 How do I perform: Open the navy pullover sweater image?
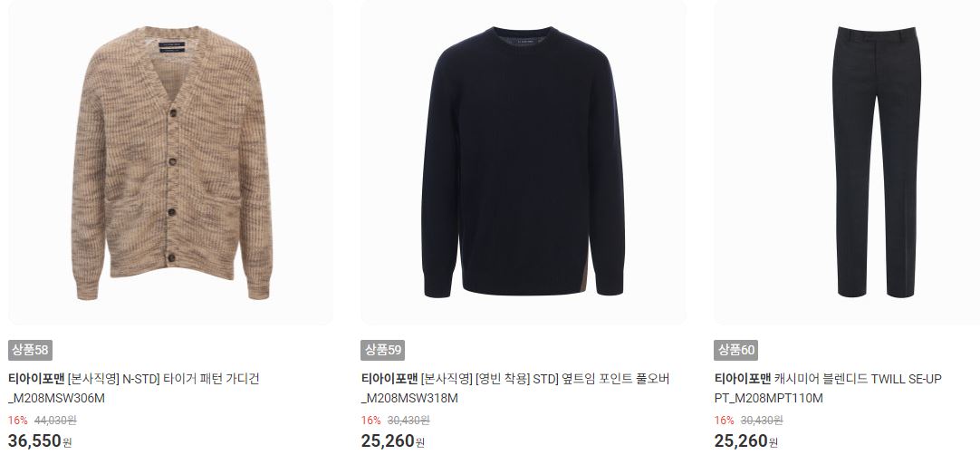(524, 163)
